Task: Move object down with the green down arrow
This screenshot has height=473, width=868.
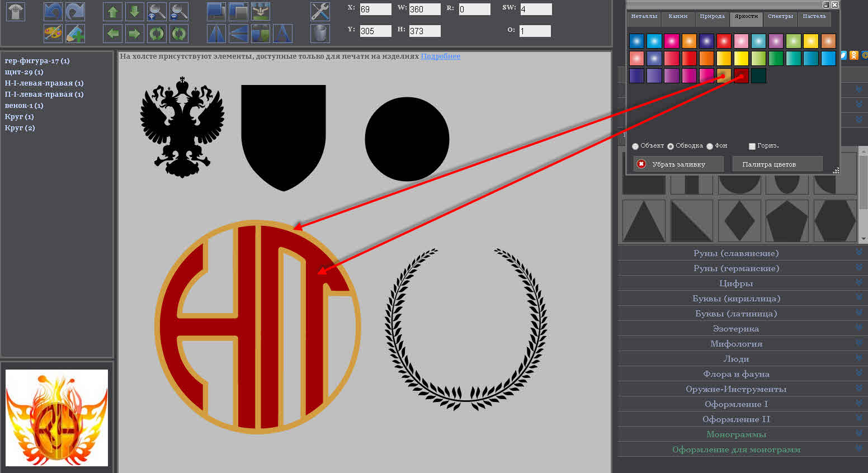Action: pos(135,11)
